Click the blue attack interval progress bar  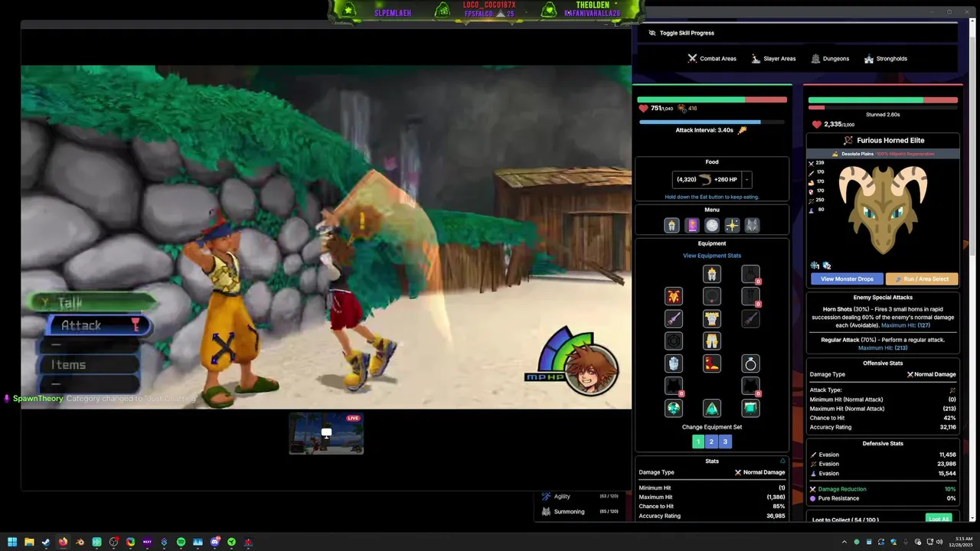pos(712,122)
